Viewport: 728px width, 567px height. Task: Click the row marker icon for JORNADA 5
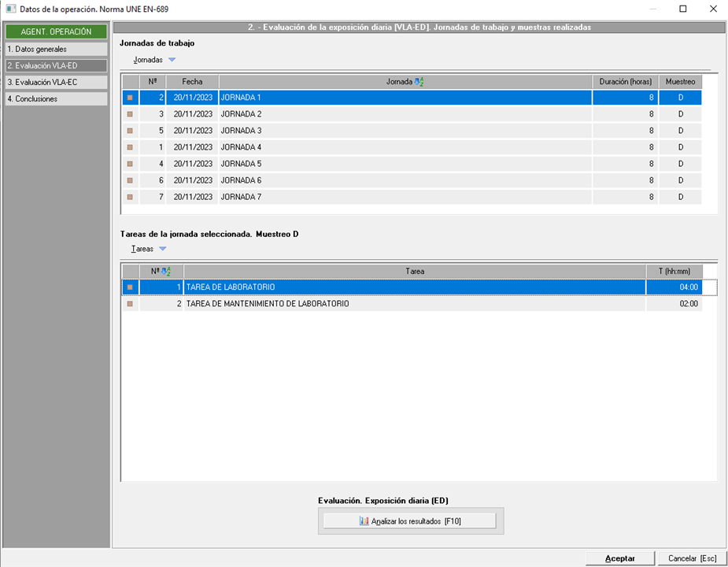(130, 164)
